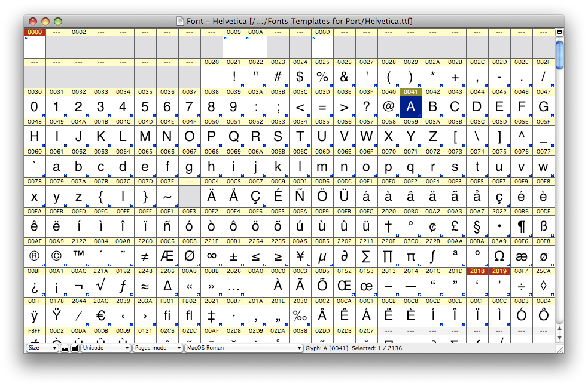Select the Omega glyph cell 03A9
This screenshot has width=588, height=386.
point(499,256)
